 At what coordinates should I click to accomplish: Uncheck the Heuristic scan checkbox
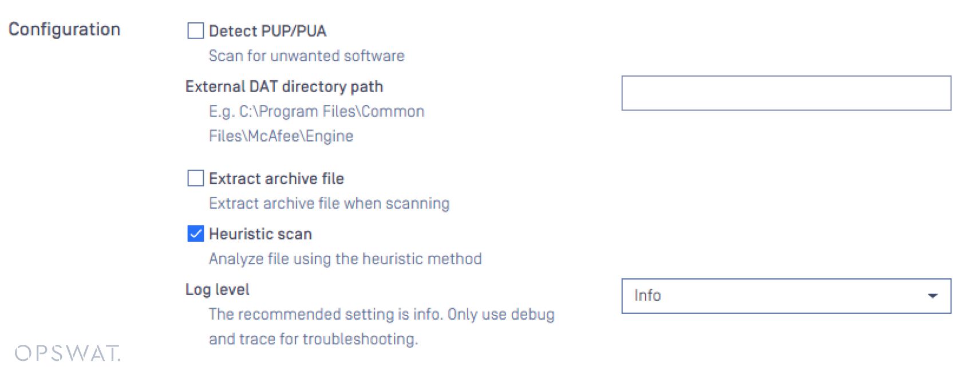pos(195,234)
